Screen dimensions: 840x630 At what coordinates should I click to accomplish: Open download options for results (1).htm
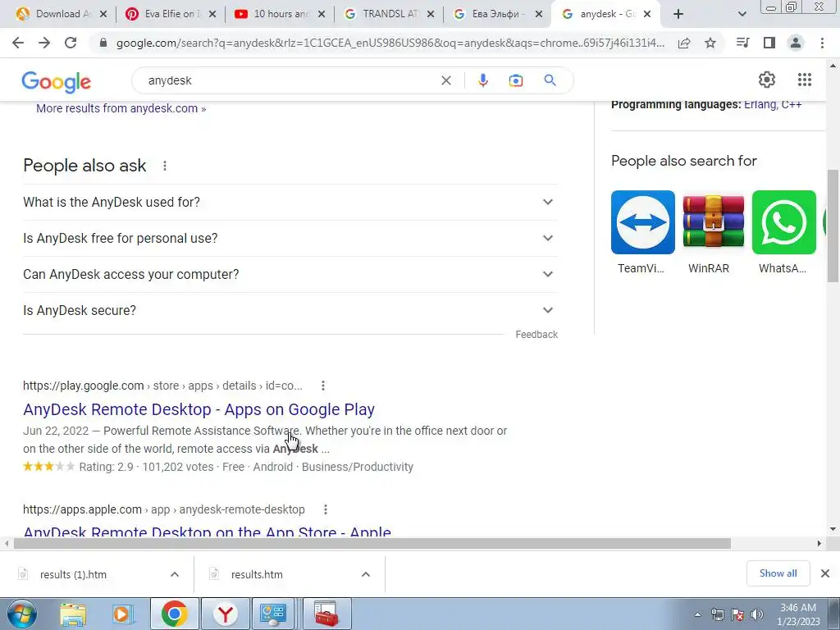175,574
